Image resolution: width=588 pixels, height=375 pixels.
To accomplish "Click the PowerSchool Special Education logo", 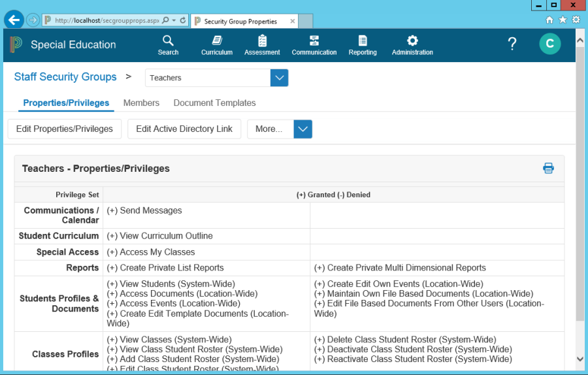I will [17, 44].
